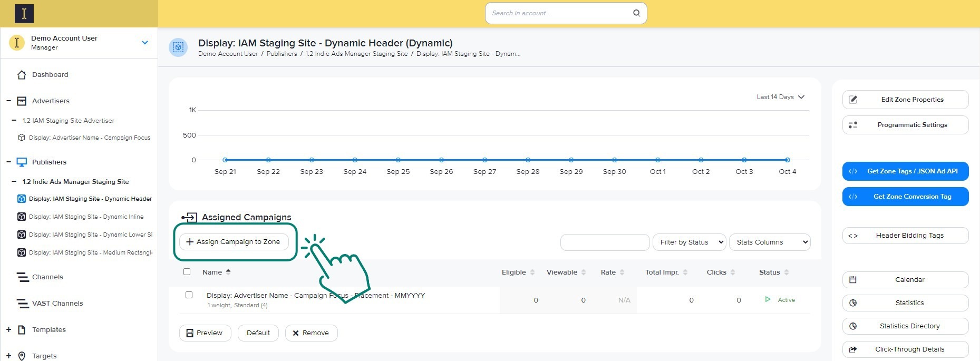Click the Targets pin icon
The height and width of the screenshot is (361, 980).
point(22,356)
